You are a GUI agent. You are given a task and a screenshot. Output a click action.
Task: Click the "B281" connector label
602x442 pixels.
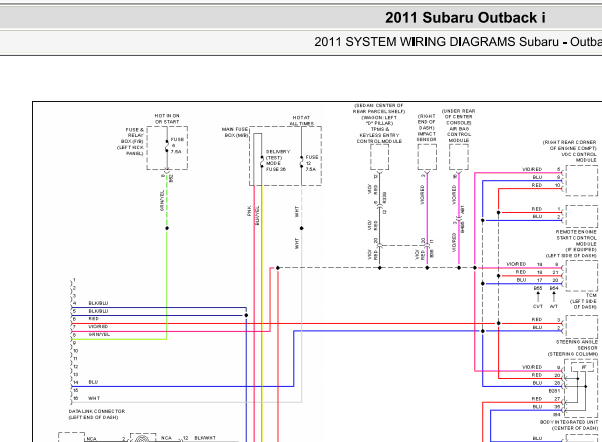coord(554,391)
